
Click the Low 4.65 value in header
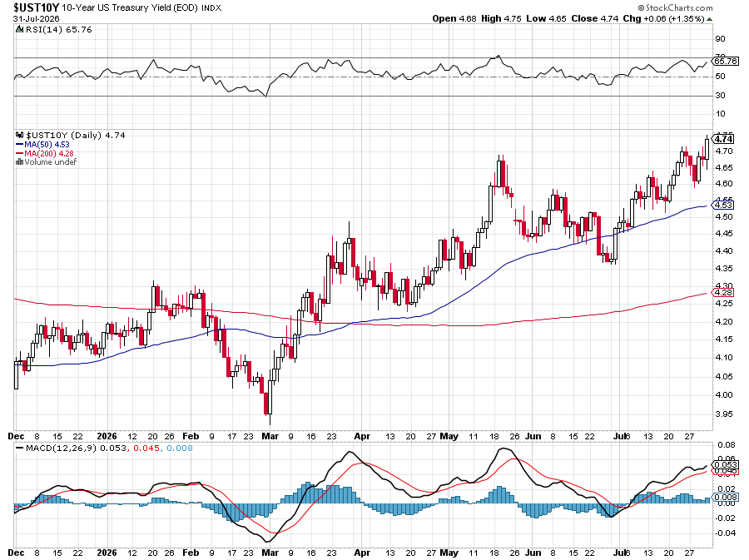tap(546, 18)
